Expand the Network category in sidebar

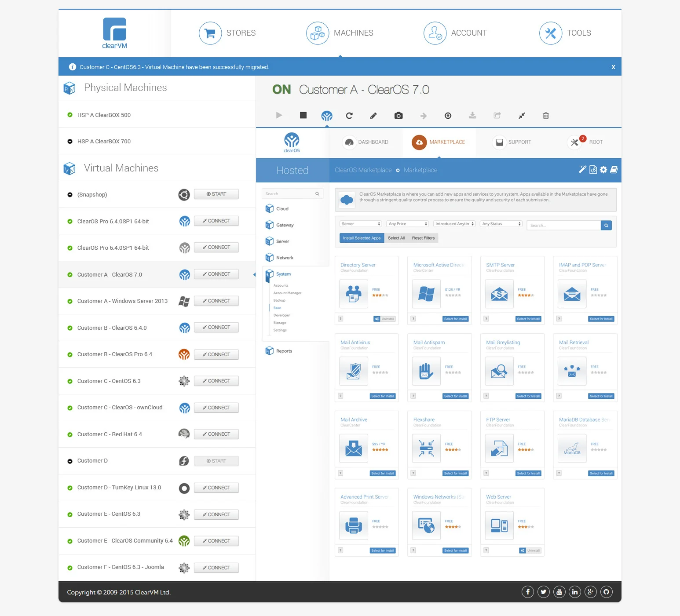[285, 258]
